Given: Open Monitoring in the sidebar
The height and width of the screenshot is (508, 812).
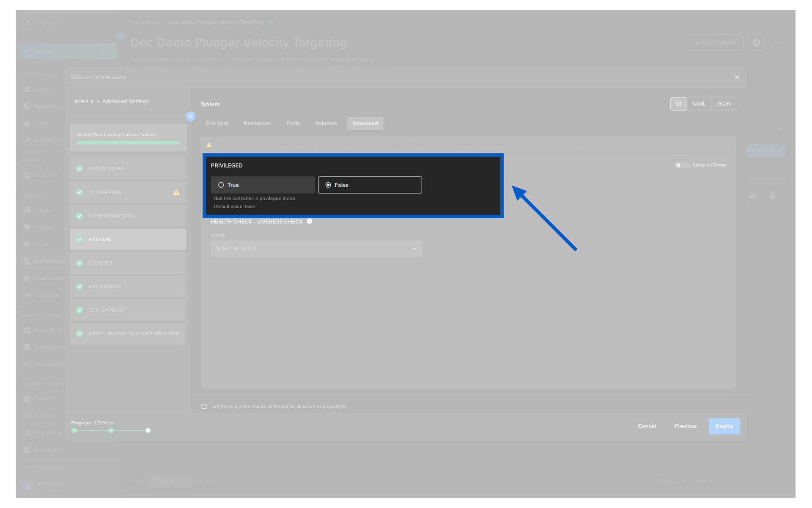Looking at the screenshot, I should click(x=42, y=433).
